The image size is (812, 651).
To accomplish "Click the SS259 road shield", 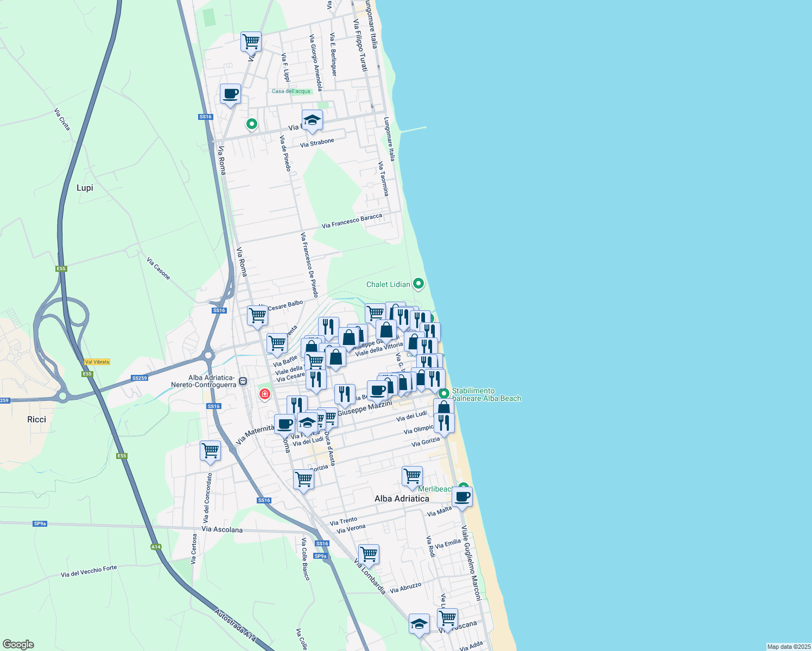I will (139, 378).
